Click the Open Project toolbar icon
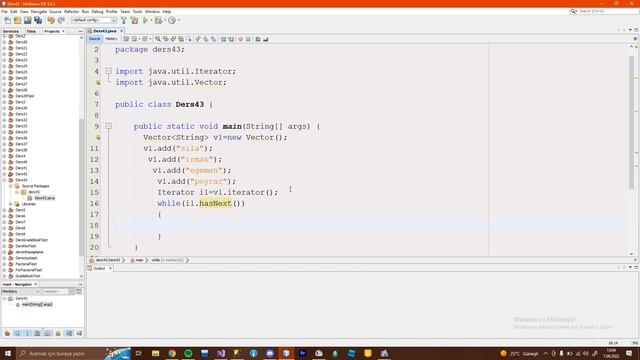This screenshot has width=640, height=360. [x=27, y=20]
